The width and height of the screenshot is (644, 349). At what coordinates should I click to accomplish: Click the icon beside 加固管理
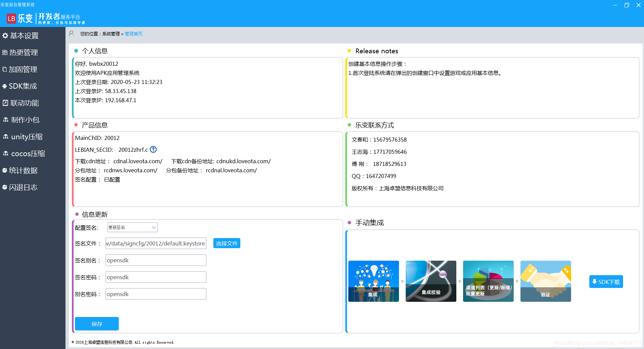coord(5,69)
